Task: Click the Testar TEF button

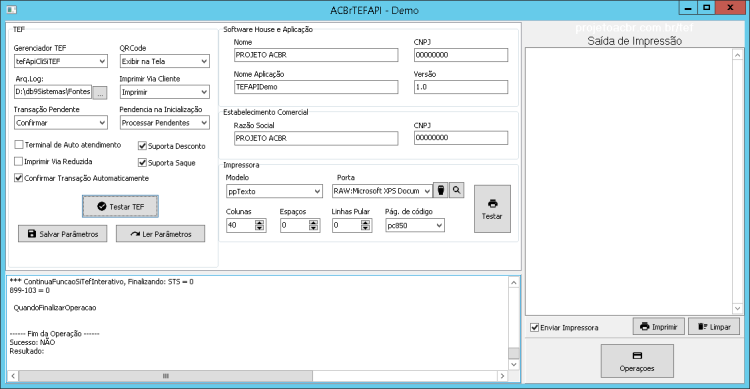Action: coord(120,207)
